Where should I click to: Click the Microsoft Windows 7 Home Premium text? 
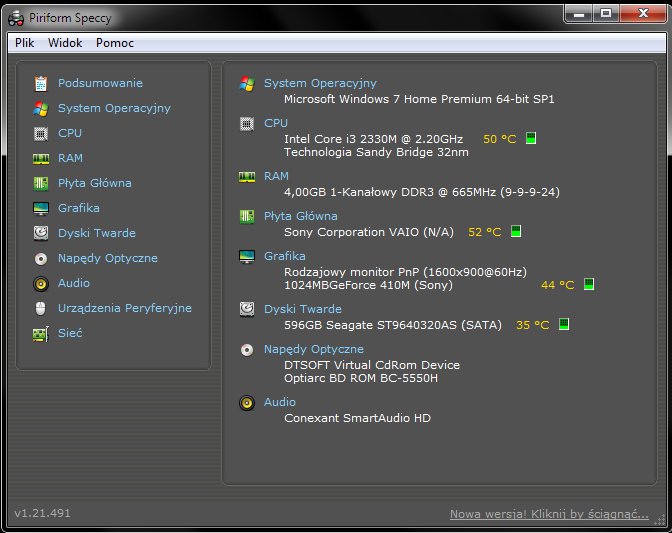(x=419, y=99)
